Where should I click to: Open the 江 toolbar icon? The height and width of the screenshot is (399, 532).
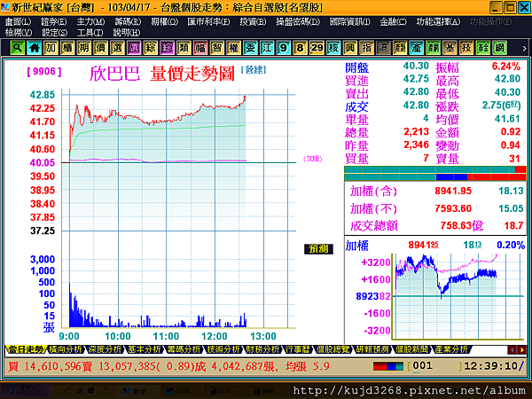tap(267, 48)
